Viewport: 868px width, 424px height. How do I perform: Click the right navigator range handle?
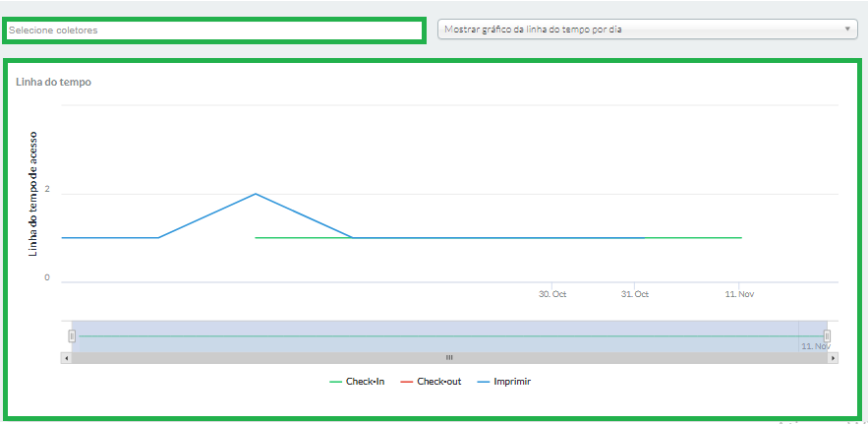pos(827,335)
